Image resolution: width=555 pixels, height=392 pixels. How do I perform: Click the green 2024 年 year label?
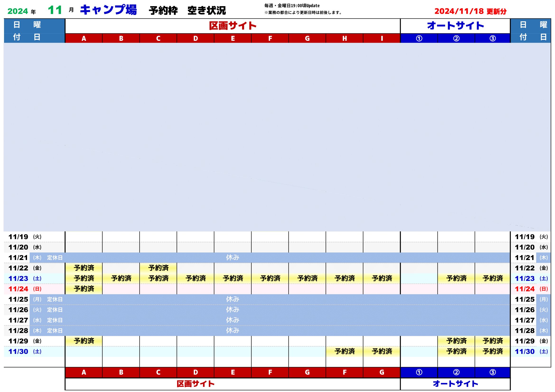(22, 11)
